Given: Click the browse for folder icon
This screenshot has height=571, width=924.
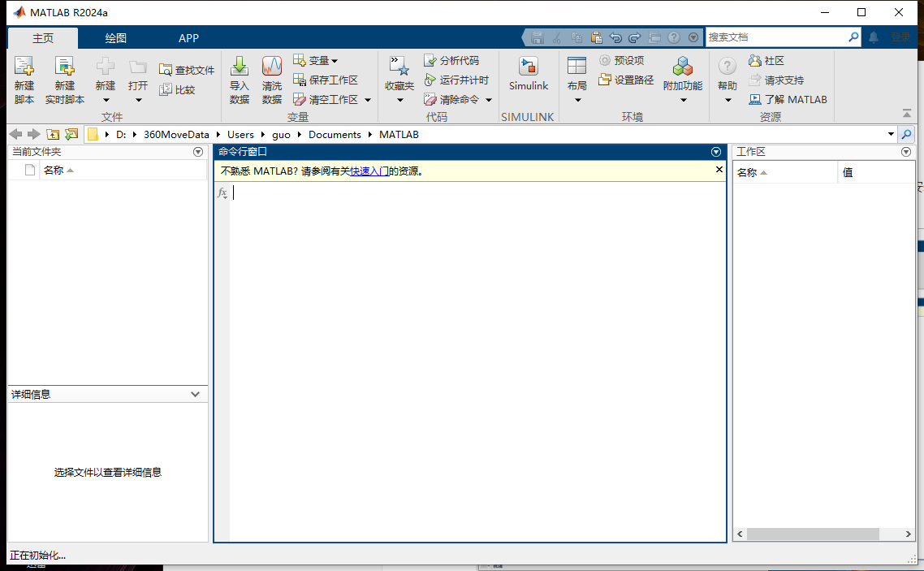Looking at the screenshot, I should (71, 134).
